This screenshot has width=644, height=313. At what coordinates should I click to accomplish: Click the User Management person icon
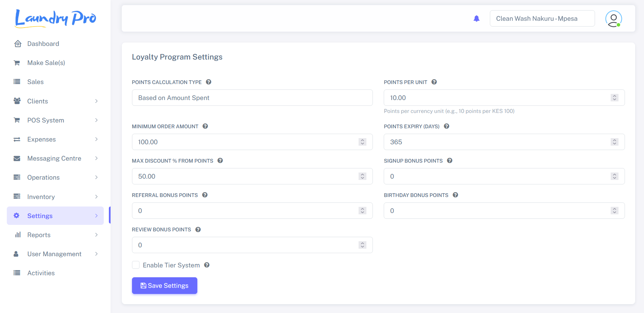[16, 254]
